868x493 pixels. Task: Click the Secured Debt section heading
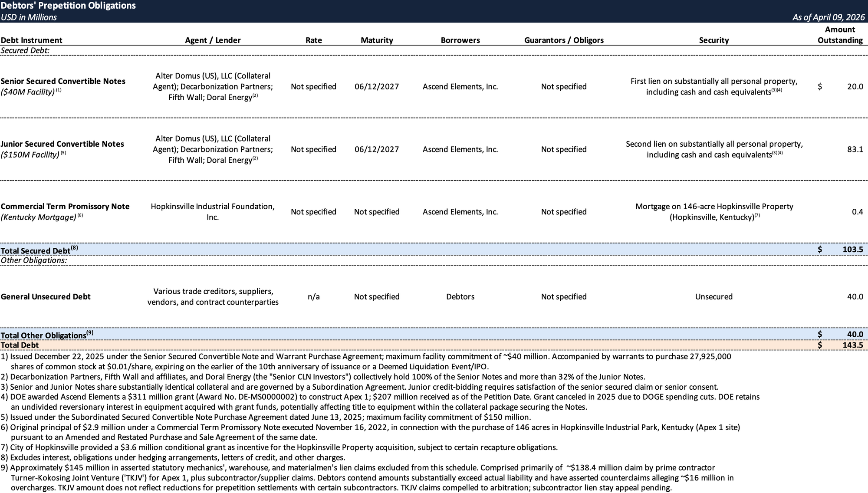pyautogui.click(x=25, y=50)
